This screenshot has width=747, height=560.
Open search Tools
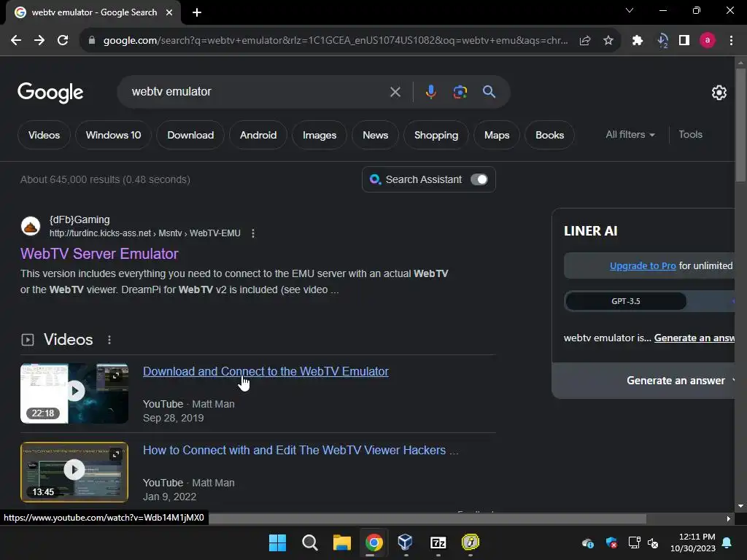690,135
